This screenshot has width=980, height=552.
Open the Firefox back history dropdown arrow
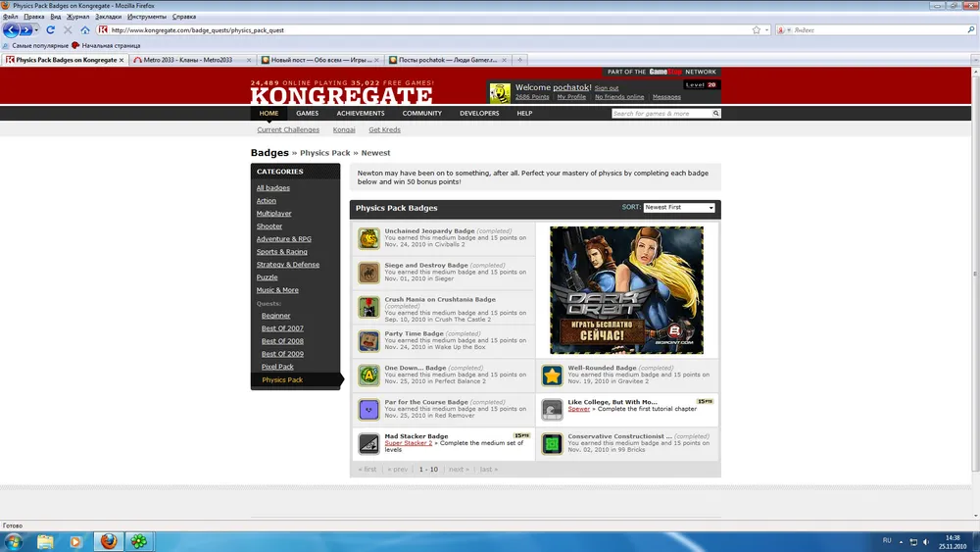(38, 30)
